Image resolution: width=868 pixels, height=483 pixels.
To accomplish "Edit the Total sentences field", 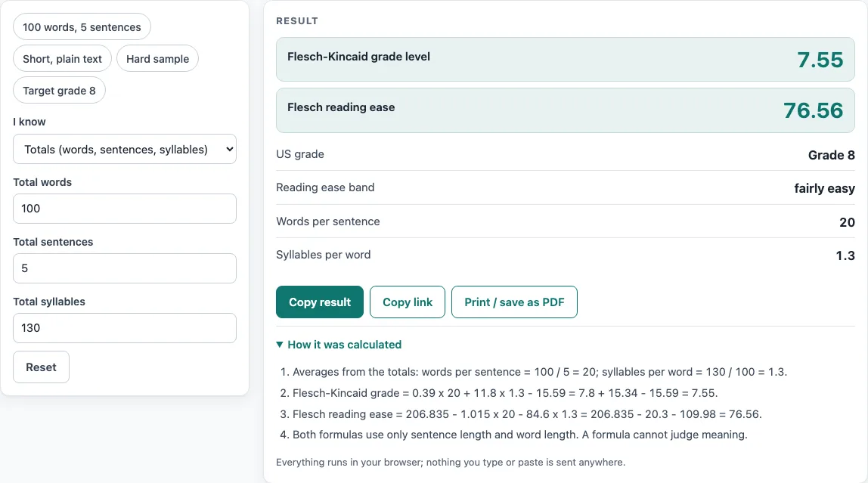I will tap(125, 268).
